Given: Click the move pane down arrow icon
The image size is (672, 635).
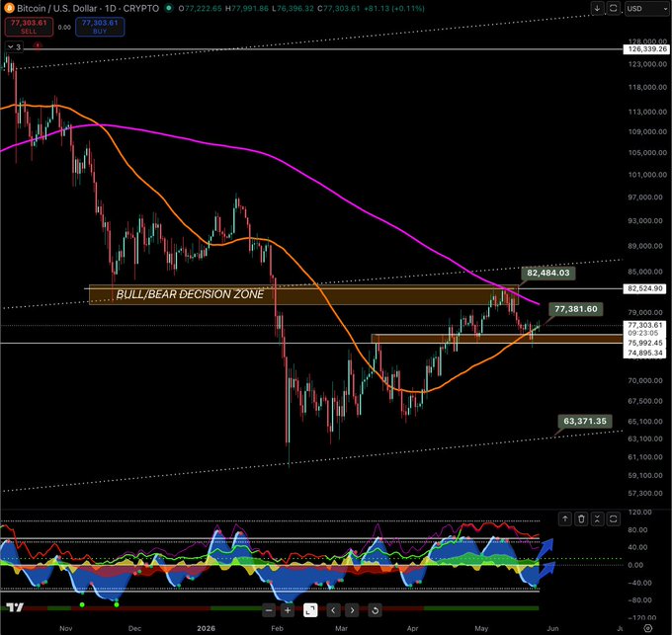Looking at the screenshot, I should coord(597,8).
